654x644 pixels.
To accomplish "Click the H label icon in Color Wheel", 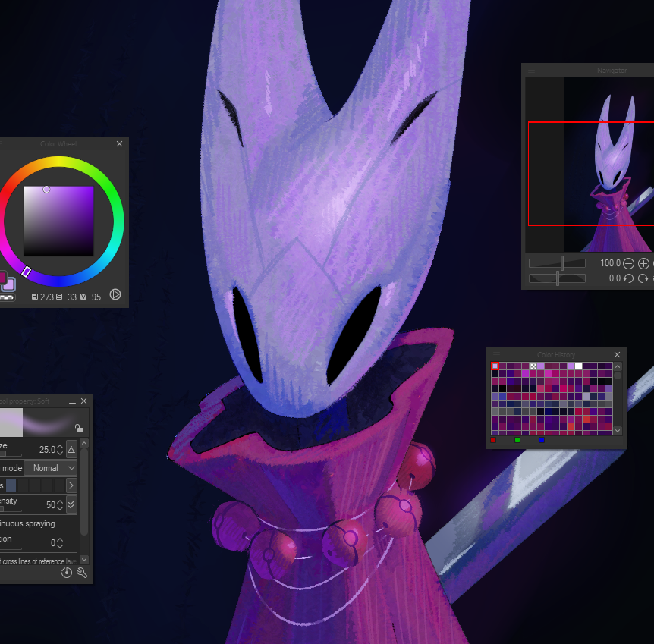I will click(35, 297).
